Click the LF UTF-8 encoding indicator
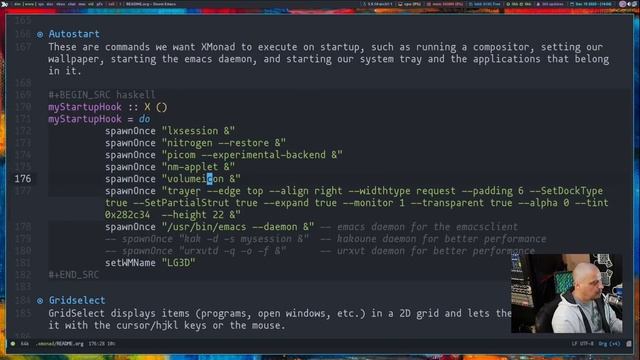Image resolution: width=640 pixels, height=360 pixels. (582, 344)
